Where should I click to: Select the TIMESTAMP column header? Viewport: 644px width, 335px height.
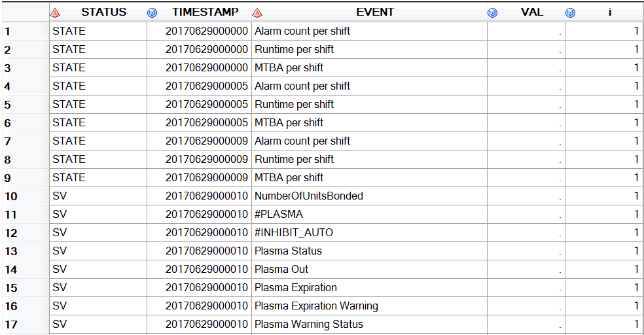click(x=205, y=12)
